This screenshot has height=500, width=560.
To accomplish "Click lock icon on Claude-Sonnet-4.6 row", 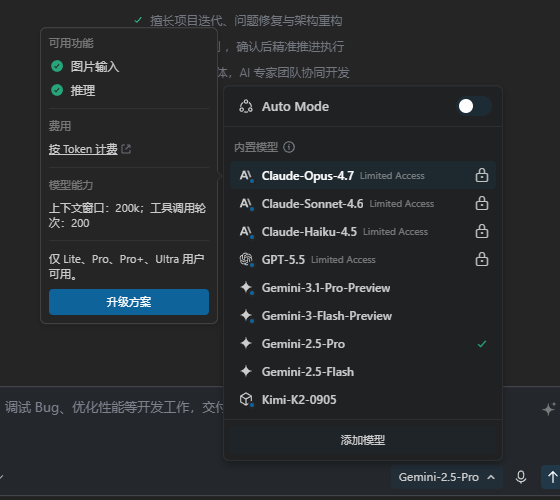I will click(x=481, y=203).
